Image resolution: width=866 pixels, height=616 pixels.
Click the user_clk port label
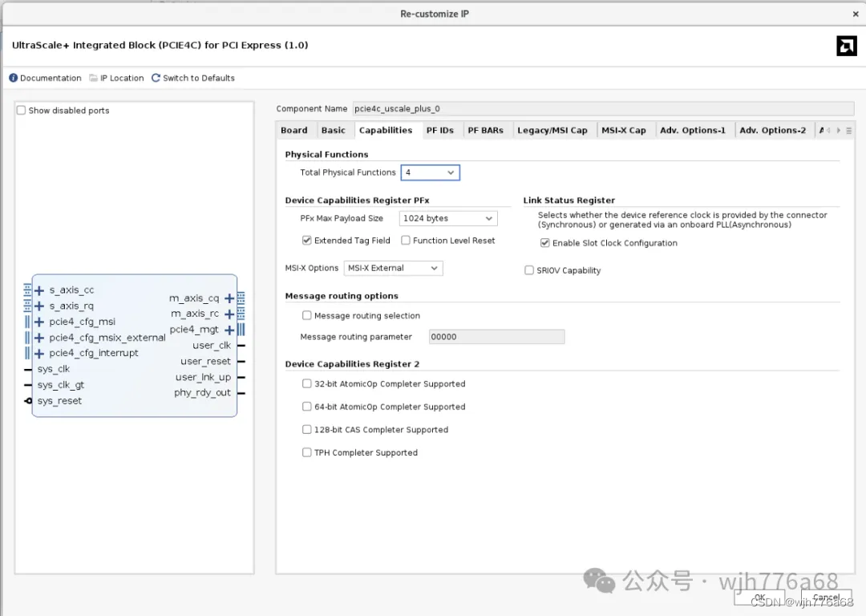(212, 346)
